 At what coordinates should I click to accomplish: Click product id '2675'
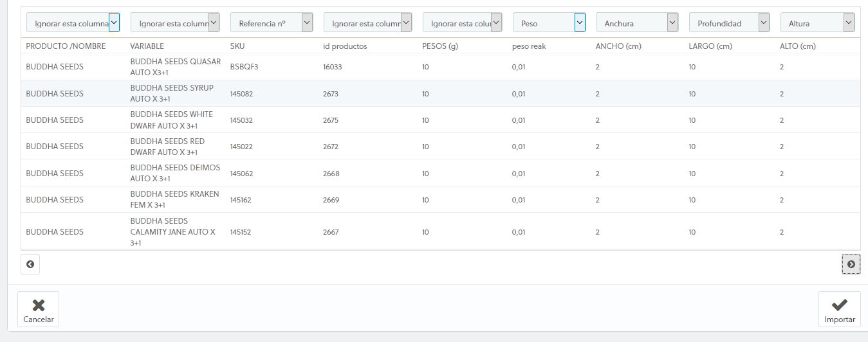[x=331, y=120]
